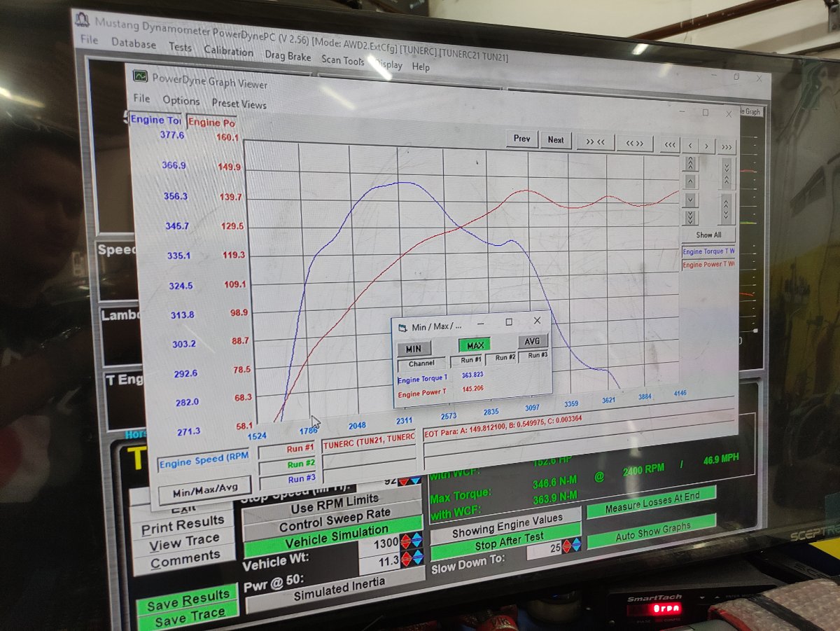Click the vertical compress chevrons button below '>>>'
Viewport: 840px width, 631px height.
[x=727, y=174]
